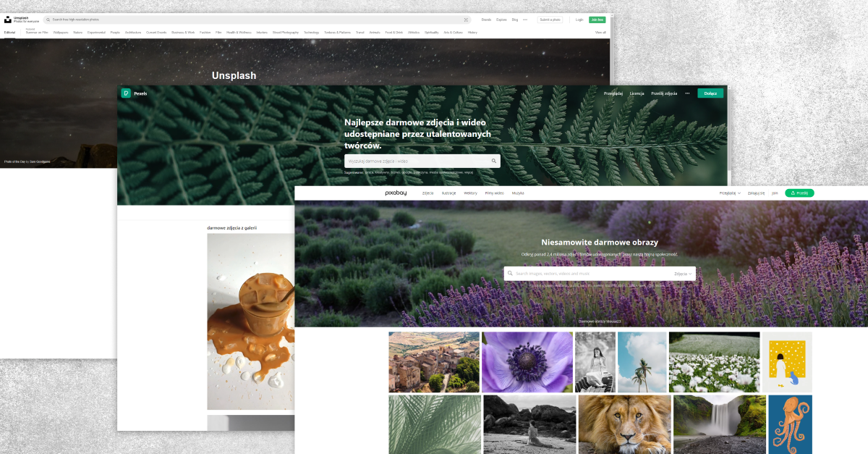
Task: Click the Join free button on Unsplash
Action: coord(597,20)
